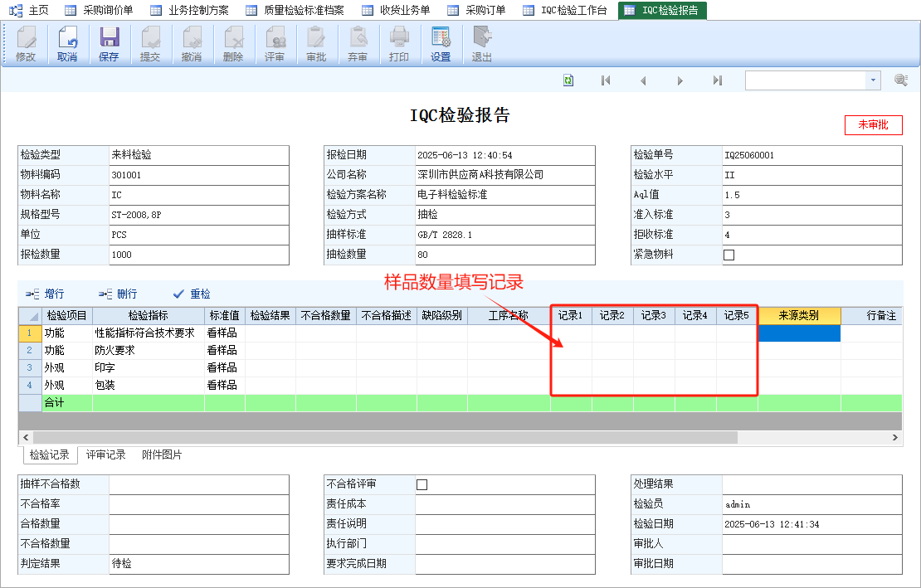Click 重检 re-inspect button

point(192,294)
